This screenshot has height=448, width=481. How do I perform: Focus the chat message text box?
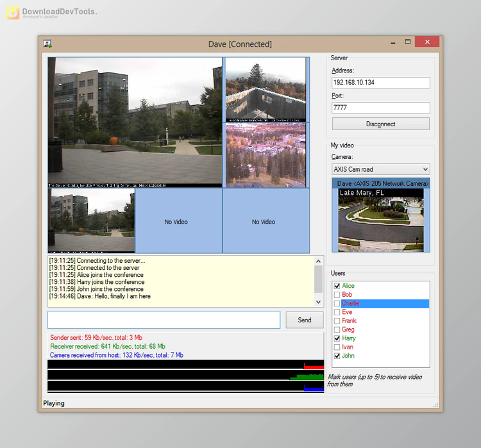[x=164, y=320]
